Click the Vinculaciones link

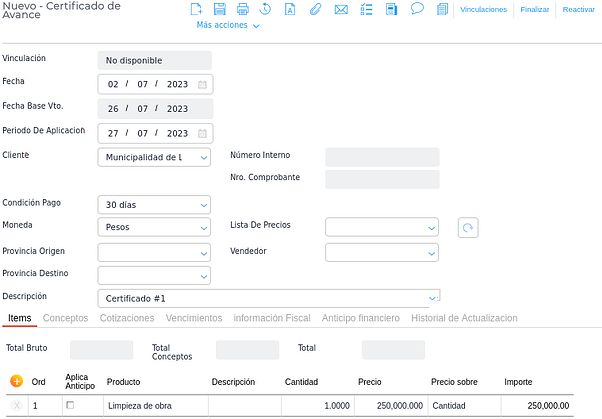[484, 10]
